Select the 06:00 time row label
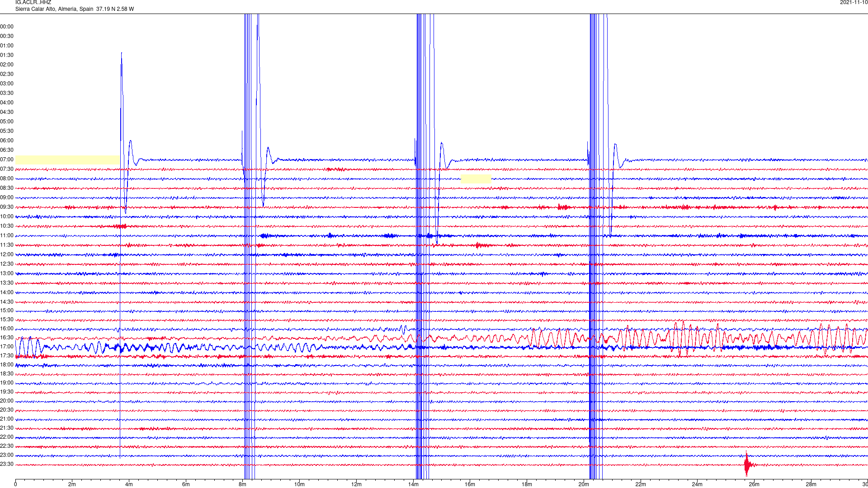Image resolution: width=868 pixels, height=488 pixels. [7, 141]
